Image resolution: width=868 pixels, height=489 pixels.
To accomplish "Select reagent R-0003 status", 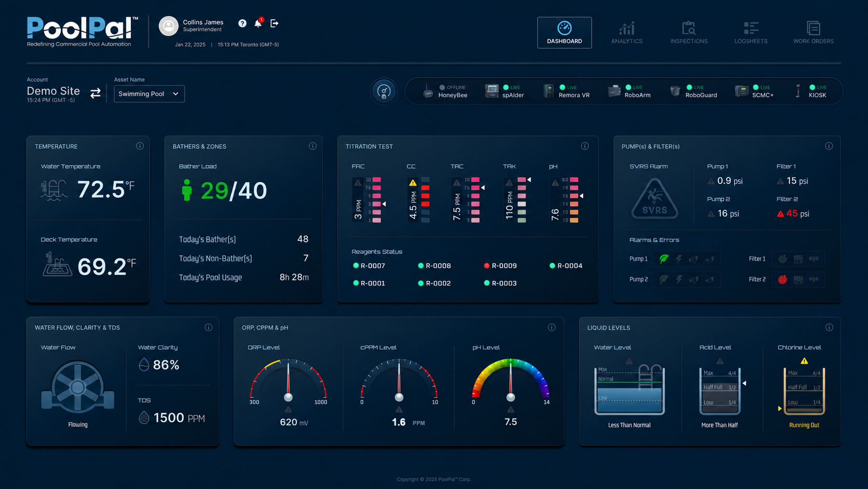I will point(500,283).
